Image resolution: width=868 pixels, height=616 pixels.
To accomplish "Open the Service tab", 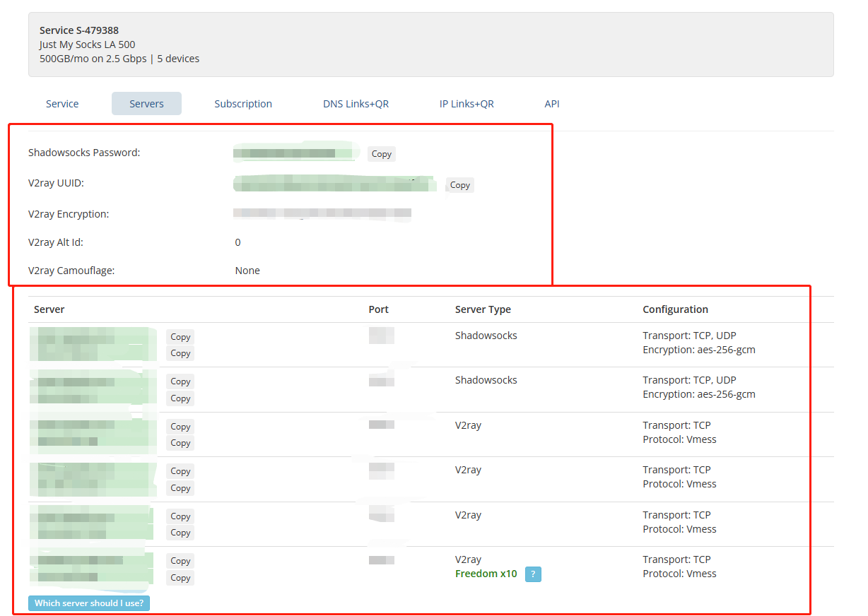I will (x=62, y=104).
